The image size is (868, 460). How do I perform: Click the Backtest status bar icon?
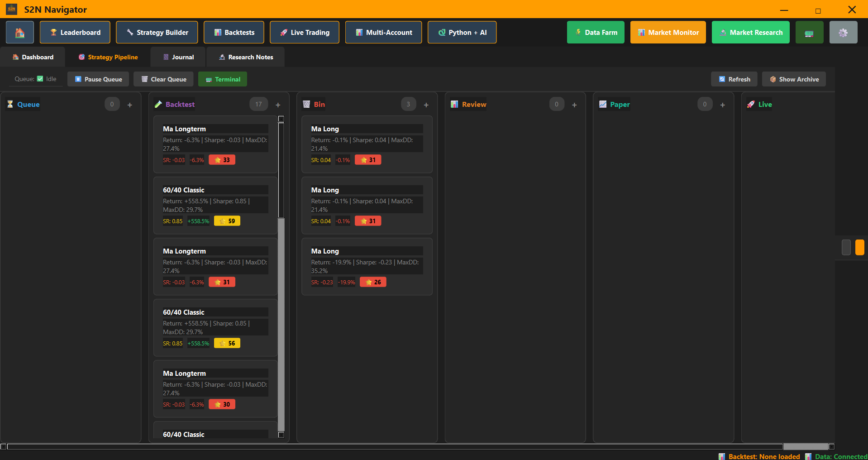[722, 456]
